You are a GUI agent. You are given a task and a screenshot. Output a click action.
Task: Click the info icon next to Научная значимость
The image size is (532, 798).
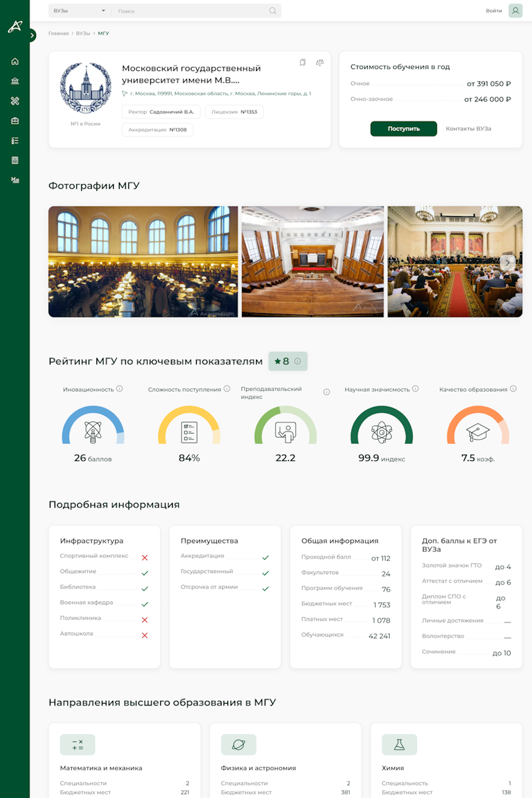coord(416,388)
